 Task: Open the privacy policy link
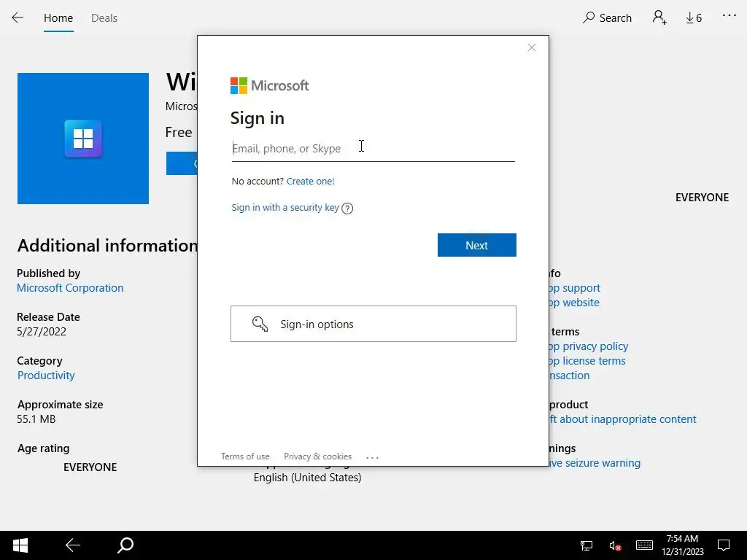tap(589, 346)
